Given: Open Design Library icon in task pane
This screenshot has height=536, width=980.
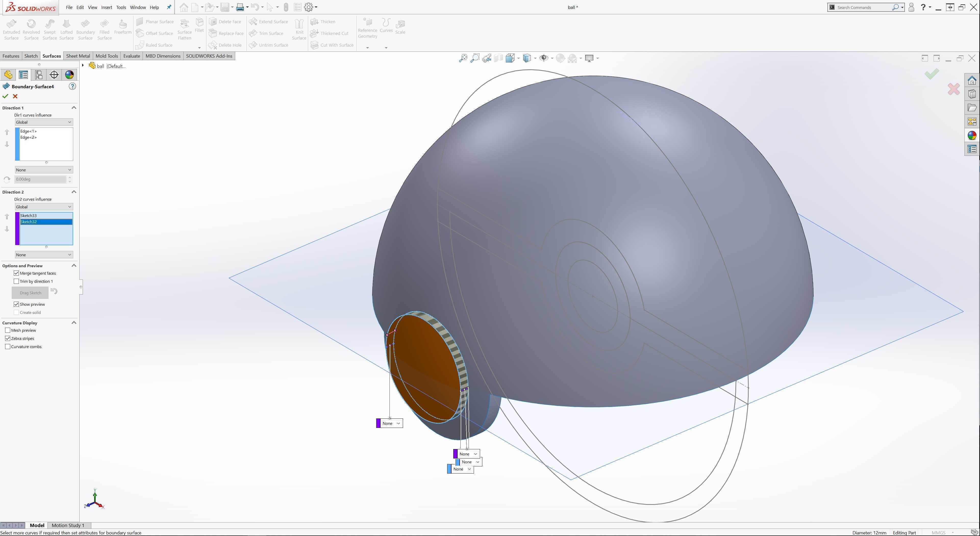Looking at the screenshot, I should pos(972,94).
